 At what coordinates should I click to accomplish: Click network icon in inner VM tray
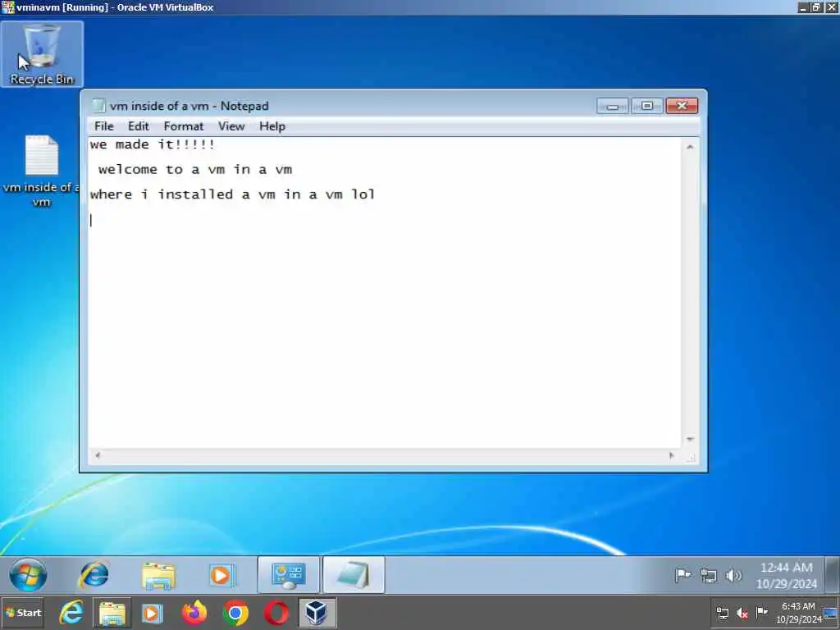[x=708, y=576]
